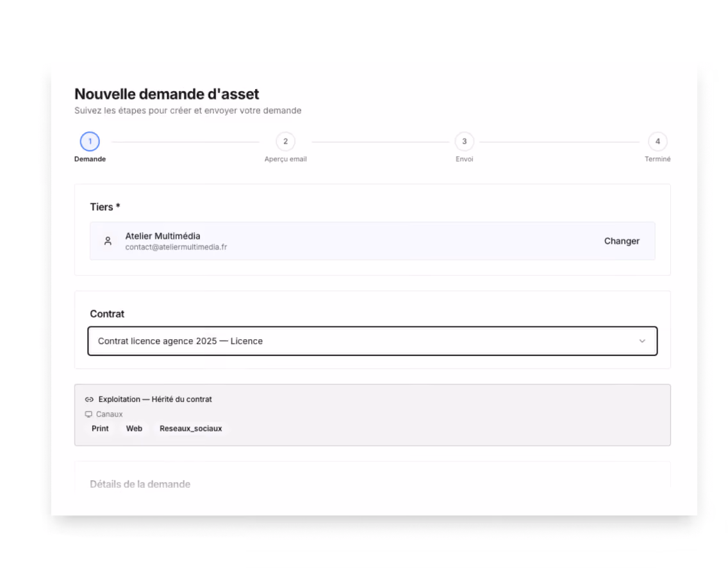Go to step 2 Aperçu email
This screenshot has height=577, width=728.
coord(286,141)
